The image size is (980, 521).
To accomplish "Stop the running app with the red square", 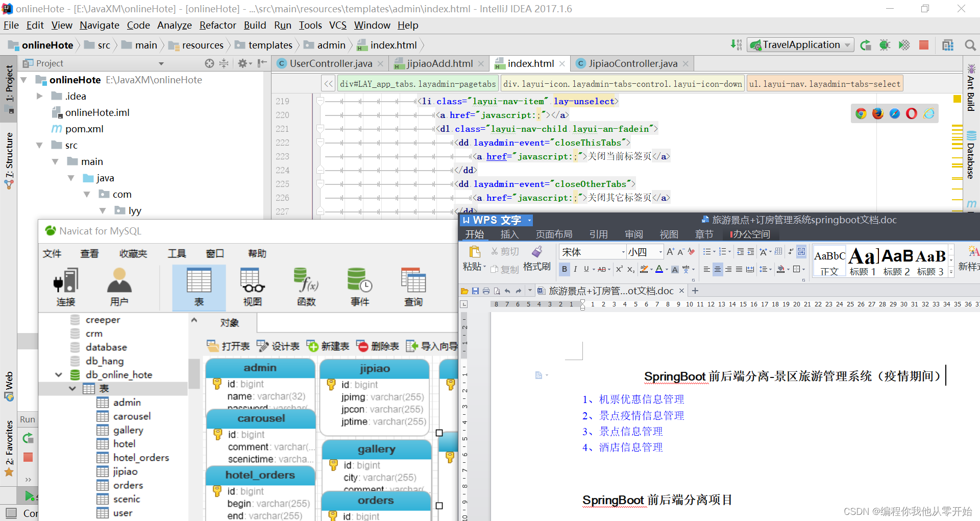I will tap(923, 45).
